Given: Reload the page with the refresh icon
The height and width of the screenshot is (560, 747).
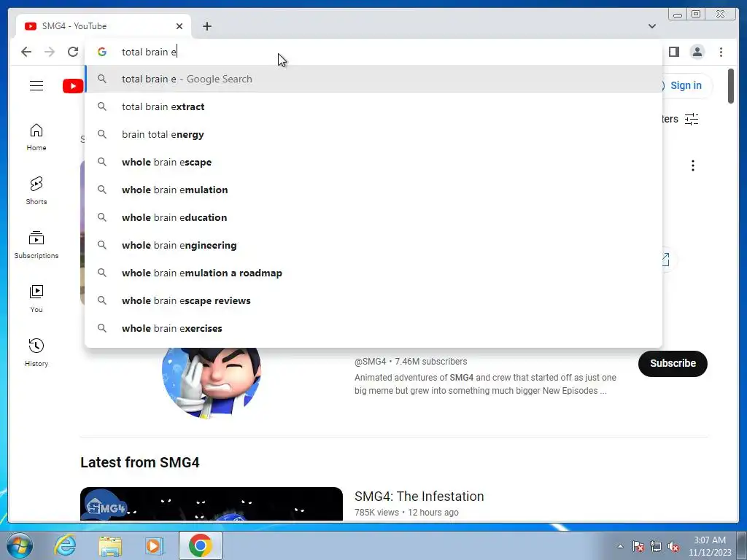Looking at the screenshot, I should [73, 52].
